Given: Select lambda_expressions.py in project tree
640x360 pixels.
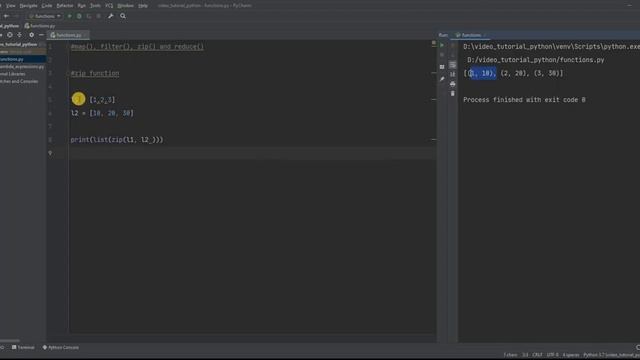Looking at the screenshot, I should click(x=22, y=67).
